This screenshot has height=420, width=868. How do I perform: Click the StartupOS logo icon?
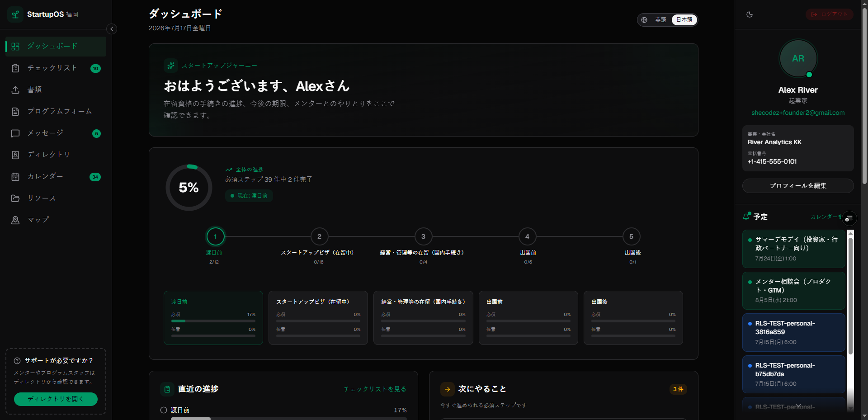(x=15, y=14)
